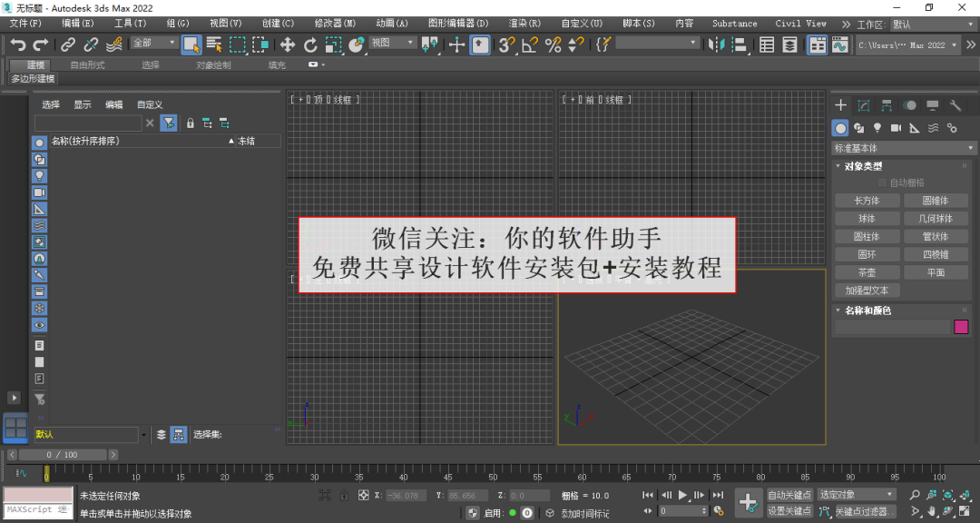Click the 长方体 box primitive button

(867, 201)
